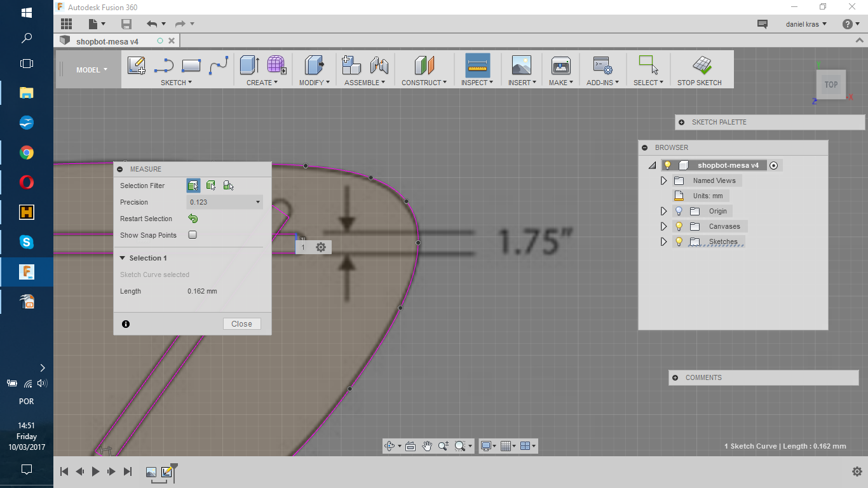Open the File menu dropdown
The width and height of the screenshot is (868, 488).
pyautogui.click(x=97, y=24)
